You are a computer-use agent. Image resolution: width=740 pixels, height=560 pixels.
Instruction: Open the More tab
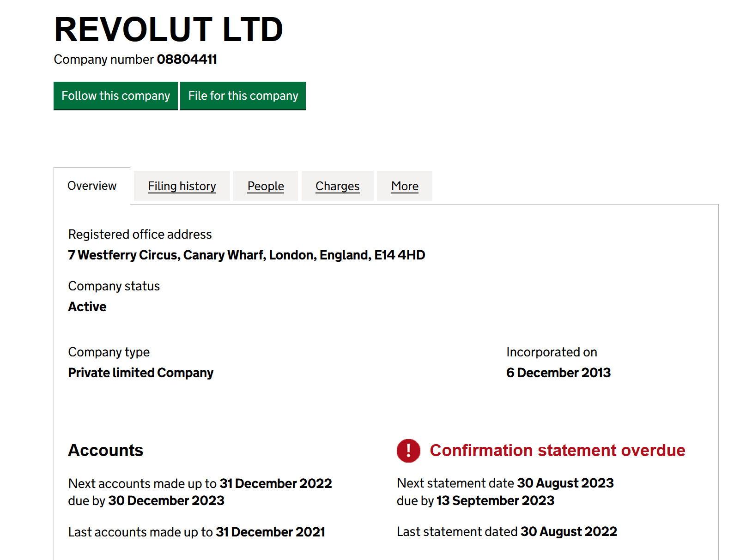pyautogui.click(x=405, y=186)
